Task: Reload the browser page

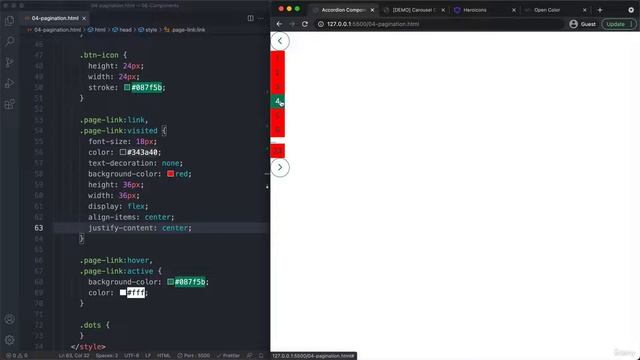Action: (x=305, y=24)
